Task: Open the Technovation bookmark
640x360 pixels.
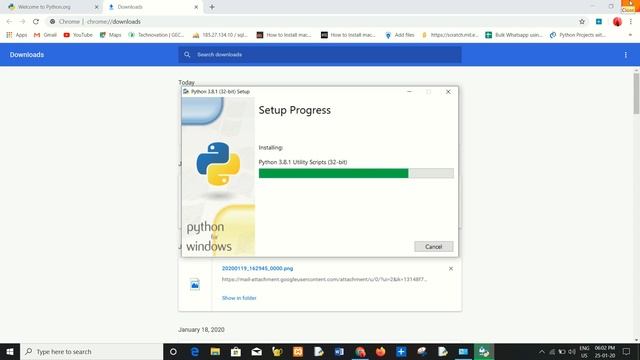Action: point(156,35)
